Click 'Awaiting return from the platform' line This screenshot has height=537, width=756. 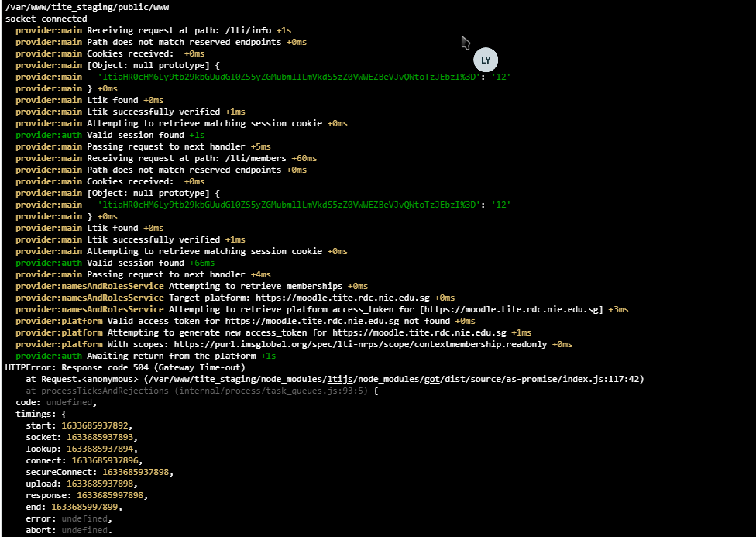pos(146,356)
